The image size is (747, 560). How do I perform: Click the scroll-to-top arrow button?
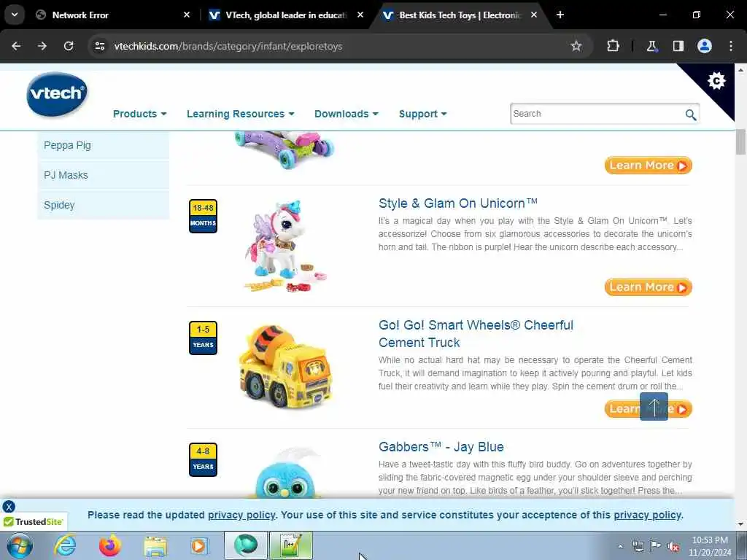pyautogui.click(x=654, y=407)
